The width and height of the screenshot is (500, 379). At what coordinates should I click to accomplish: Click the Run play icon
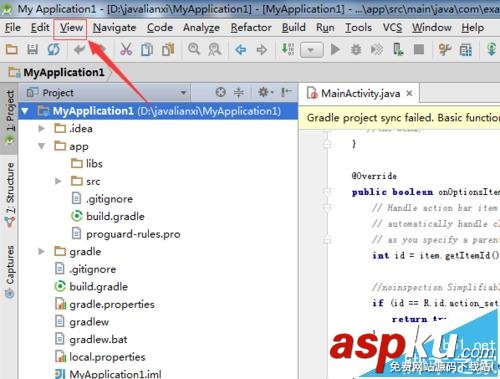tap(335, 50)
